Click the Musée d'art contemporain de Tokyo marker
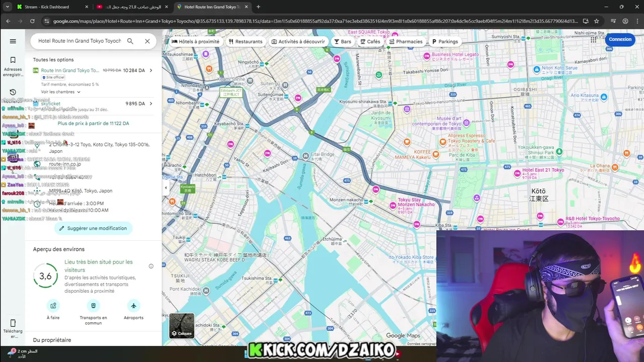This screenshot has height=362, width=644. tap(466, 123)
